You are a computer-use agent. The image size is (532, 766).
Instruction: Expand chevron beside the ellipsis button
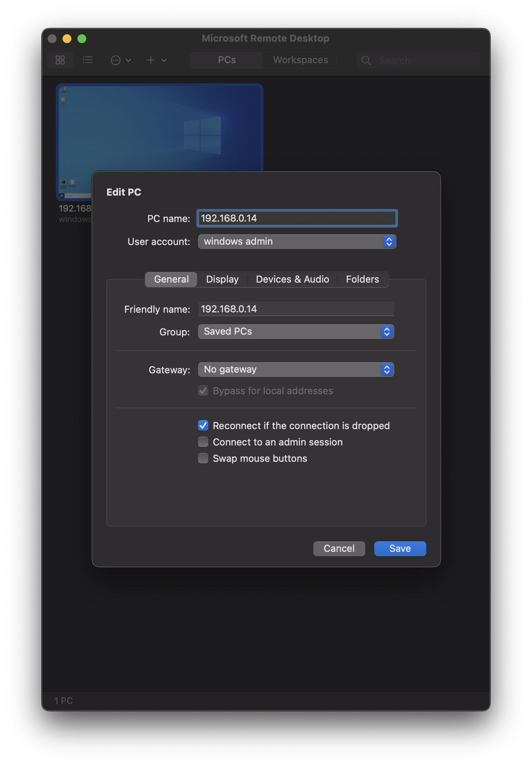point(128,60)
